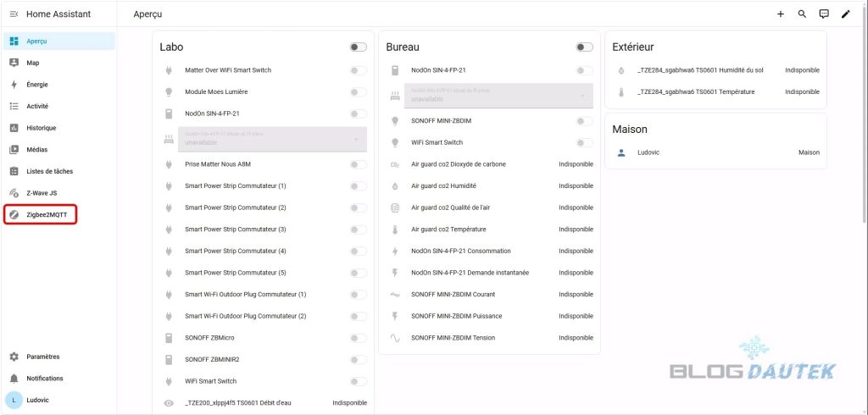Click bulb icon of Module Moes Lumière
This screenshot has width=868, height=415.
[169, 91]
